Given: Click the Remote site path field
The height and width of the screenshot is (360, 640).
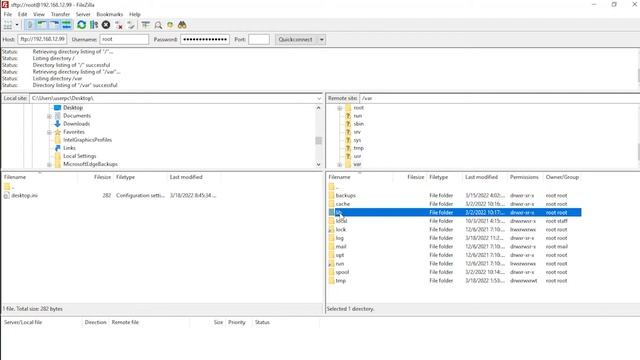Looking at the screenshot, I should coord(500,98).
